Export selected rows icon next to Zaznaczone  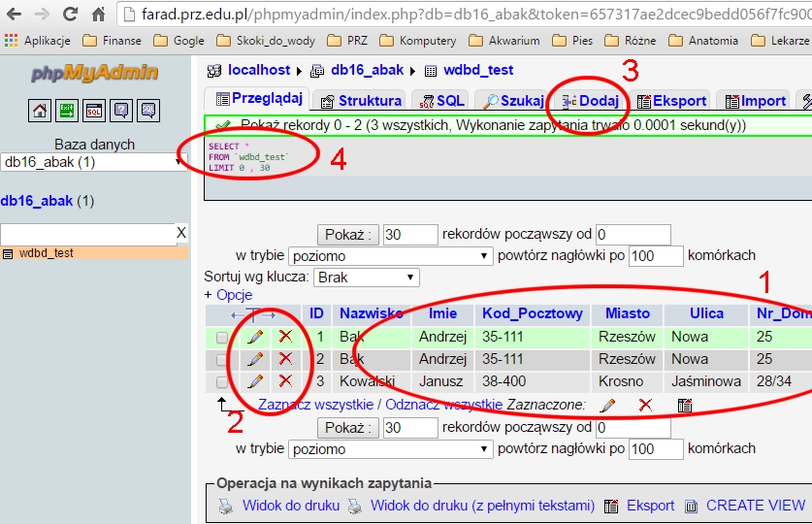685,405
